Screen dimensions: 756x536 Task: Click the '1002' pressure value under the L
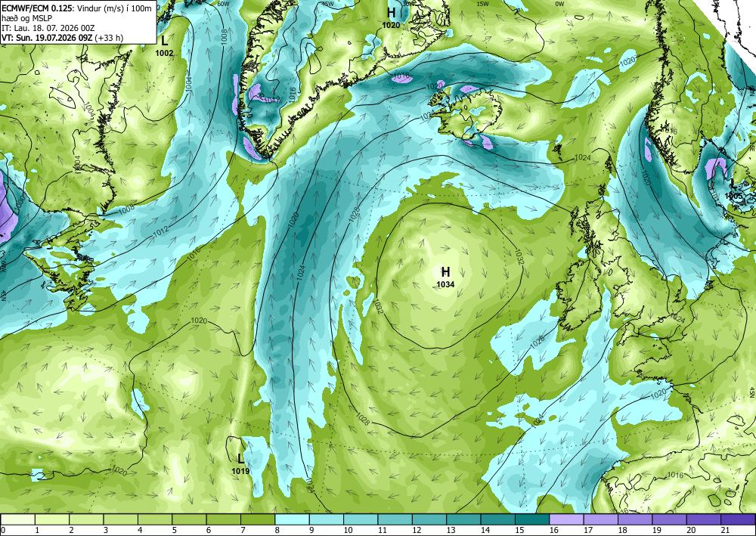pyautogui.click(x=164, y=53)
